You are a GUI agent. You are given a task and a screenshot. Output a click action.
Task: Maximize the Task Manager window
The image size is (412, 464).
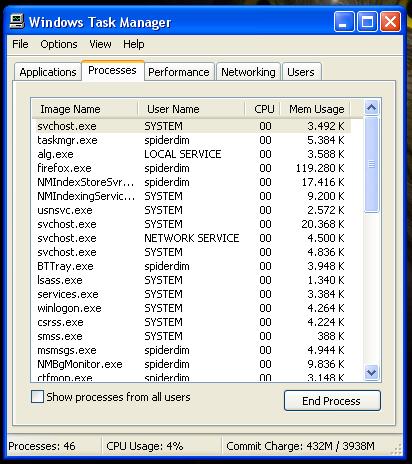tap(367, 22)
